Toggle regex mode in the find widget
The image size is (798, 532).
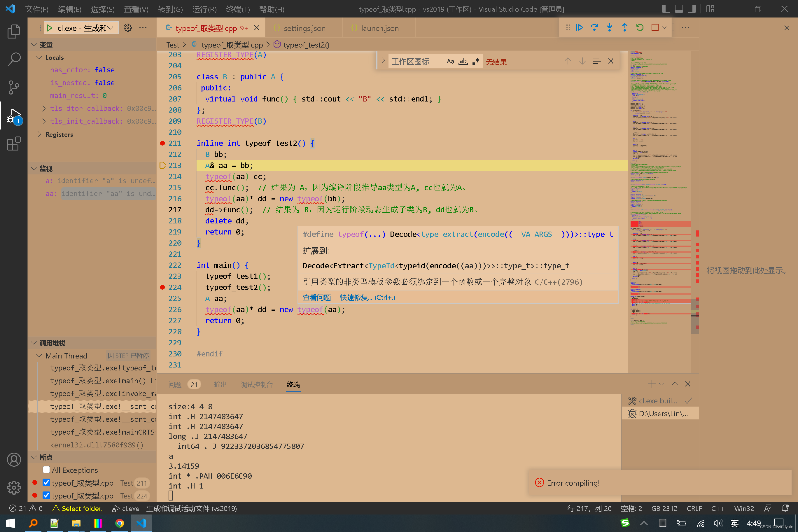(476, 61)
